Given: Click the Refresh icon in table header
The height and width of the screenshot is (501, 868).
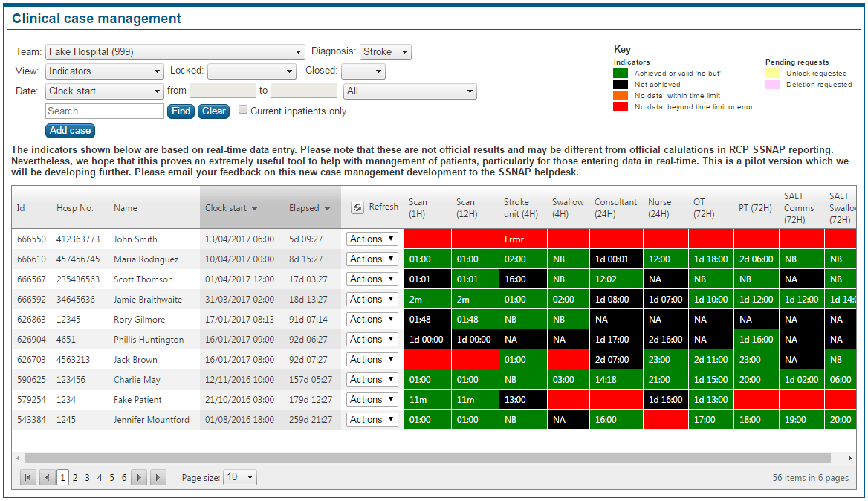Looking at the screenshot, I should tap(357, 208).
